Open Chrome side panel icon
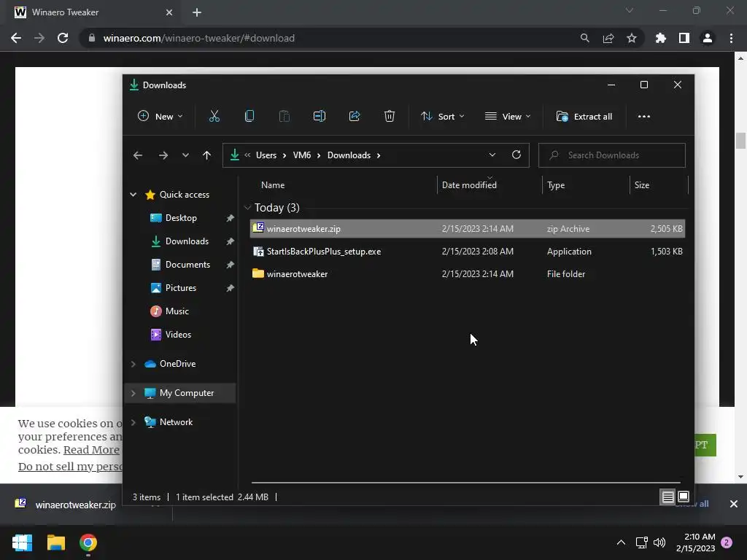Viewport: 747px width, 560px height. (x=684, y=38)
